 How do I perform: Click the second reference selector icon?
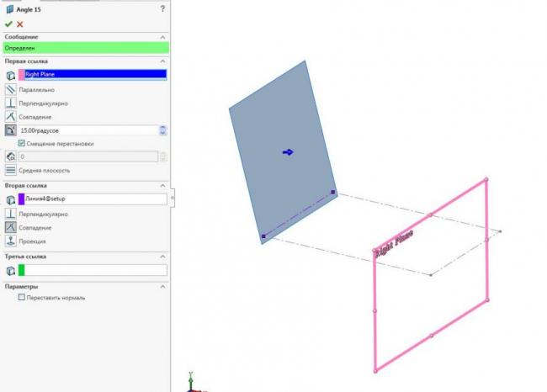tap(11, 199)
